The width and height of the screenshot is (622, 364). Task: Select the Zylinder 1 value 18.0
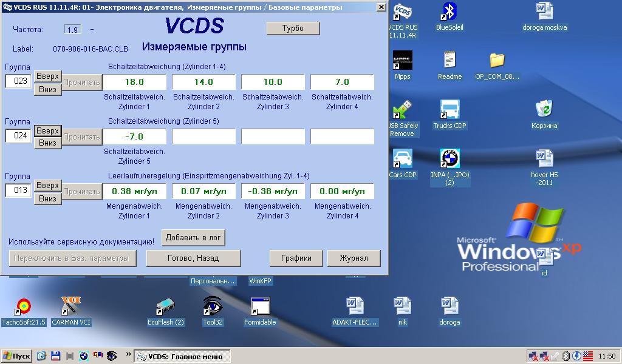pyautogui.click(x=134, y=82)
